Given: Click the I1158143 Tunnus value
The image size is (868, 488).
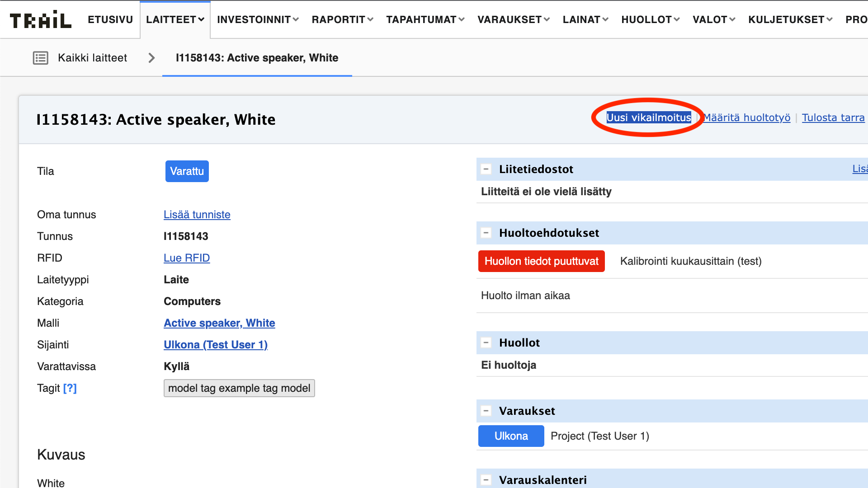Looking at the screenshot, I should (x=186, y=236).
